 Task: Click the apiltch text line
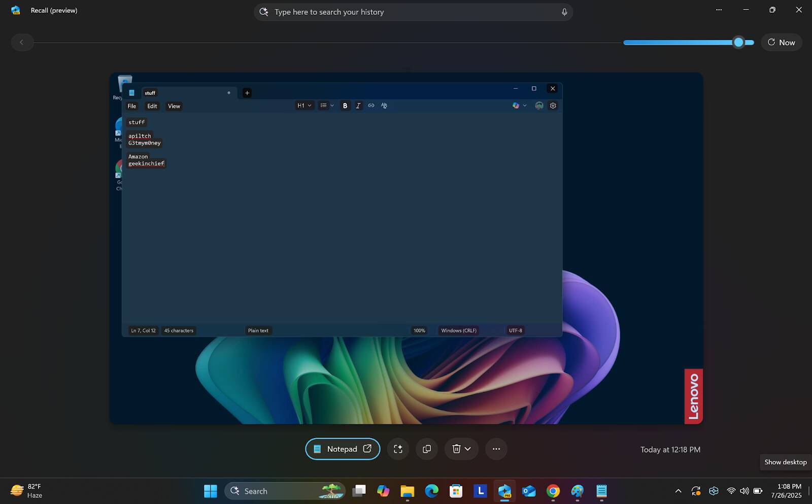140,136
